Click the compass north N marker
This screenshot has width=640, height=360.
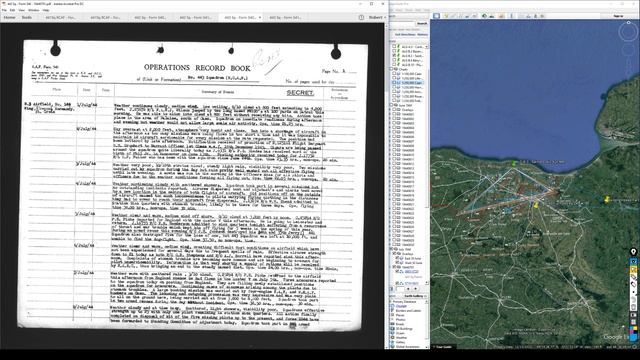[629, 22]
